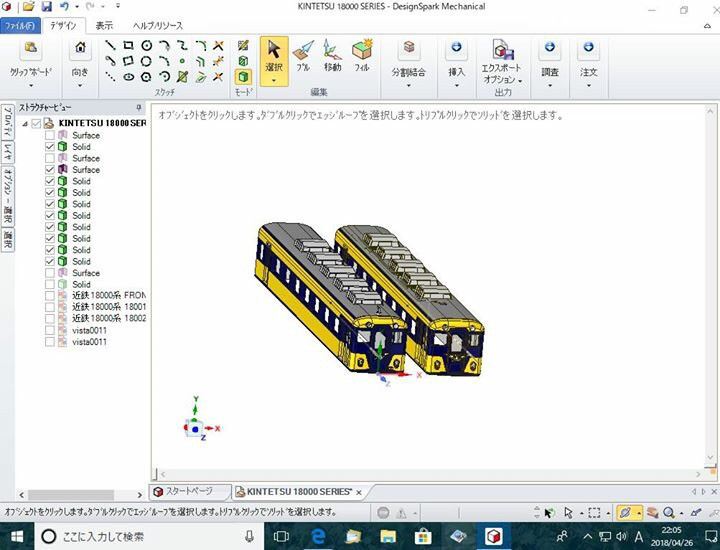Image resolution: width=720 pixels, height=550 pixels.
Task: Select the Rectangle sketch tool
Action: coord(128,45)
